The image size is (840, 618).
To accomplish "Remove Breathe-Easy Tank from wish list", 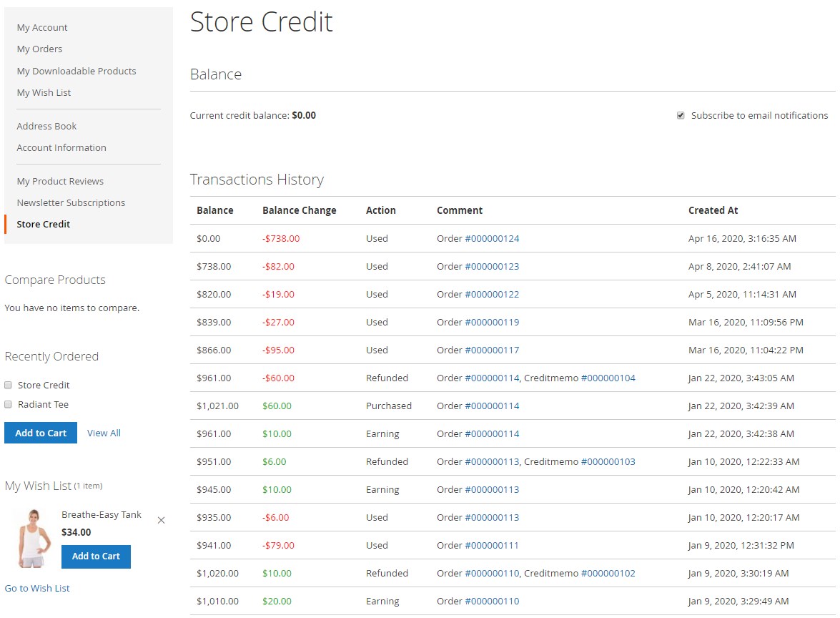I will pyautogui.click(x=161, y=520).
